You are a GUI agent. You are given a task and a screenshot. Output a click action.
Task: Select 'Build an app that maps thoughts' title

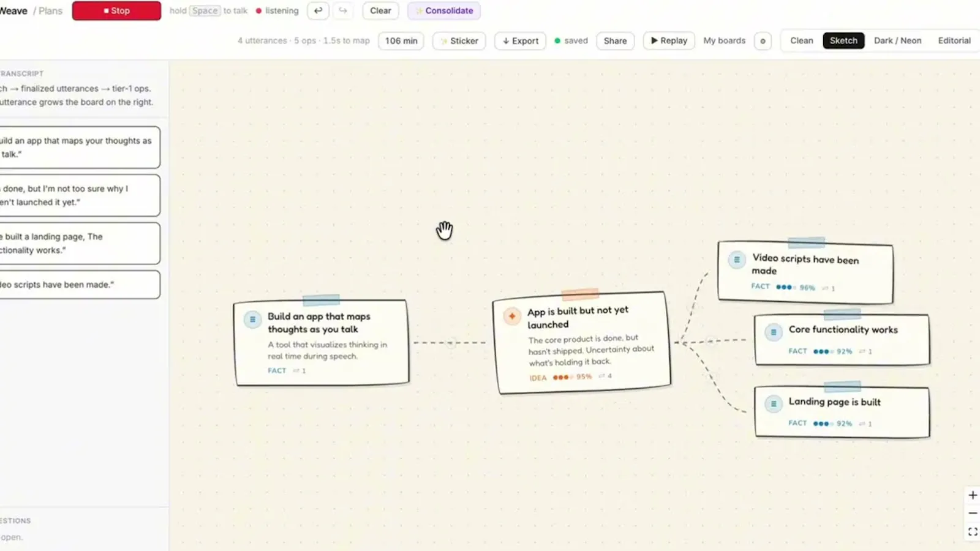point(319,323)
